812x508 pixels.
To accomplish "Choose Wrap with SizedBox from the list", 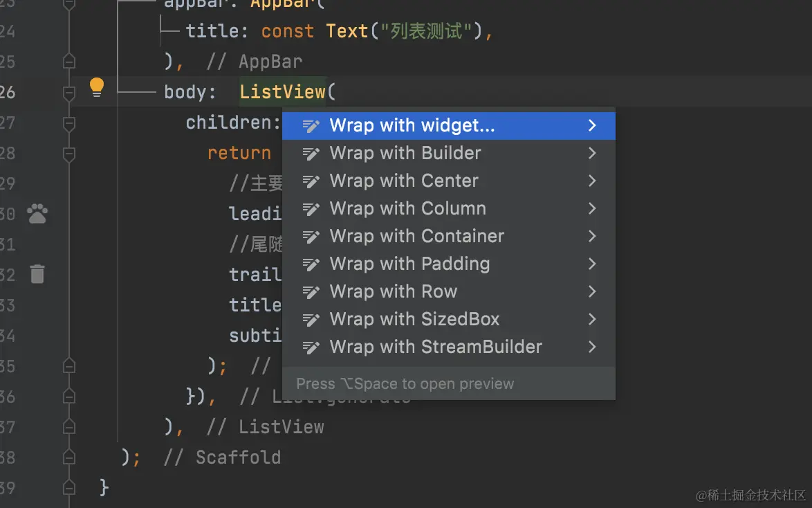I will click(x=414, y=319).
